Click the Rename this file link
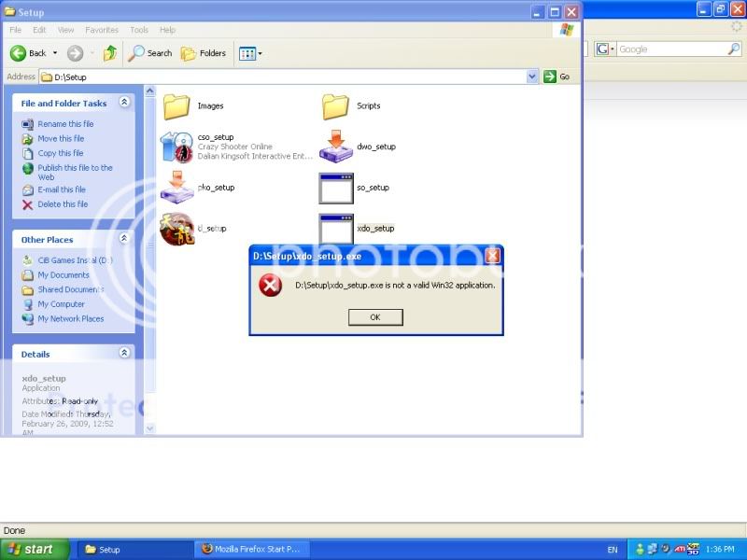The image size is (747, 560). [65, 124]
